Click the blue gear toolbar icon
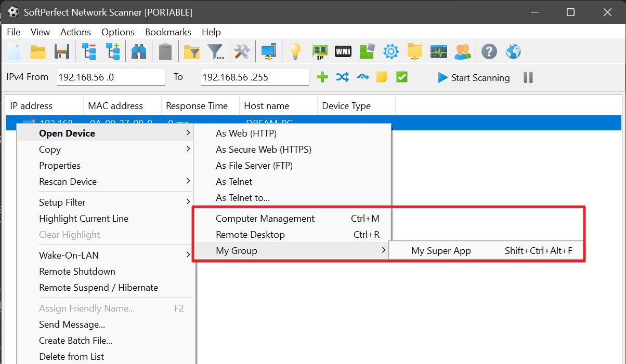Screen dimensions: 626x364 pyautogui.click(x=391, y=51)
